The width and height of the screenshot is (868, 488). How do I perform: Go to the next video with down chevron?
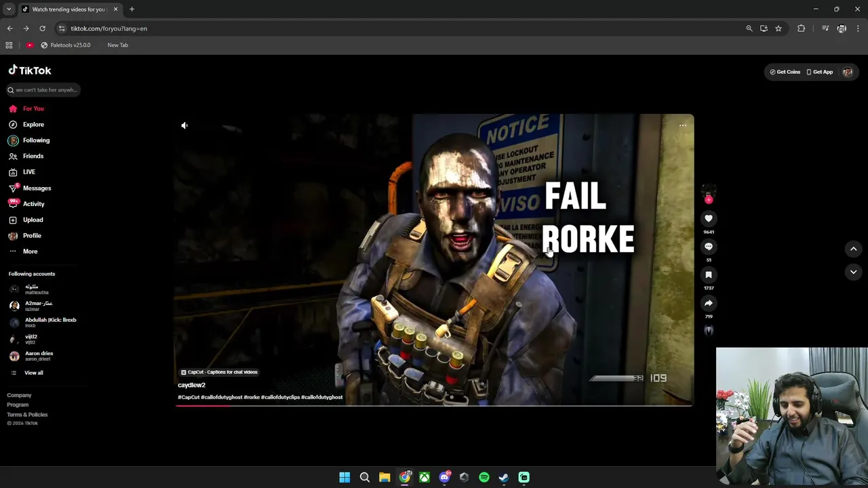point(853,272)
